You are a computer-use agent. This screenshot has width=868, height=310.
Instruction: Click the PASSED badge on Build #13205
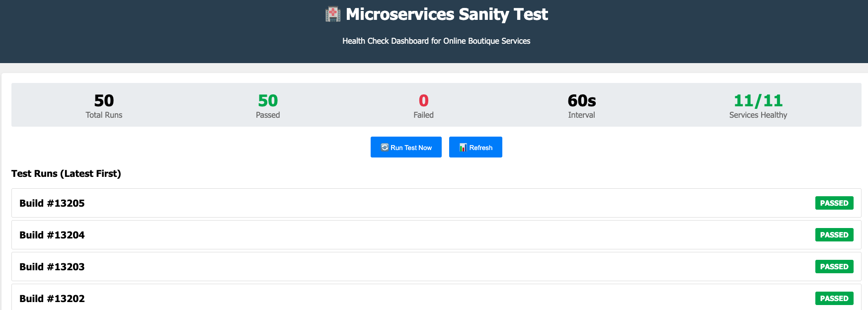(x=834, y=203)
